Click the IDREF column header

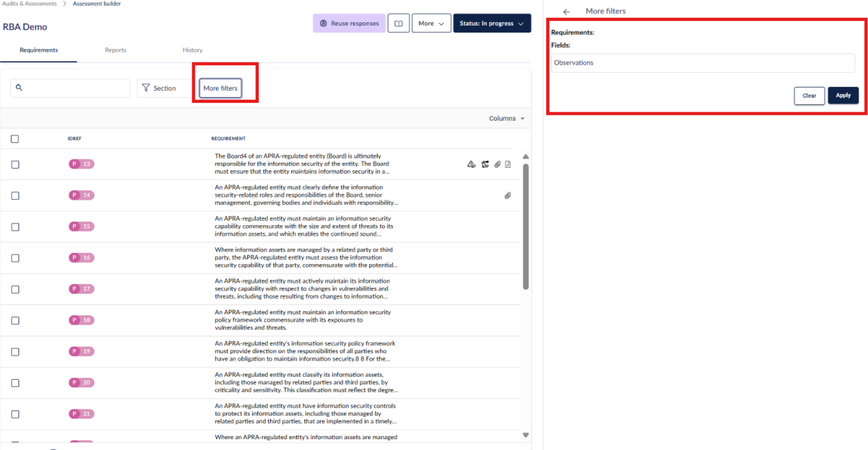pyautogui.click(x=75, y=139)
